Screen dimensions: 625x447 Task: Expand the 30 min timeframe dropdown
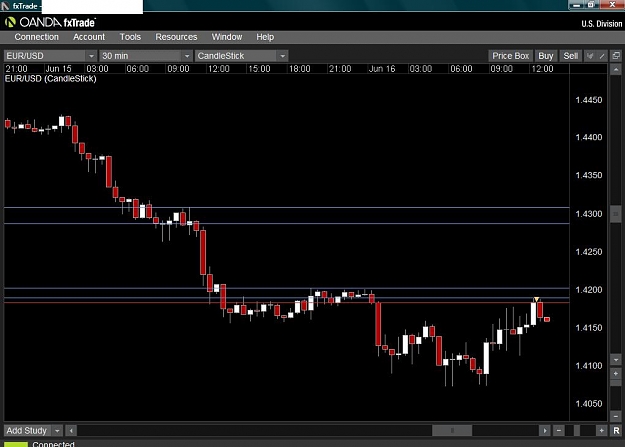(x=187, y=56)
